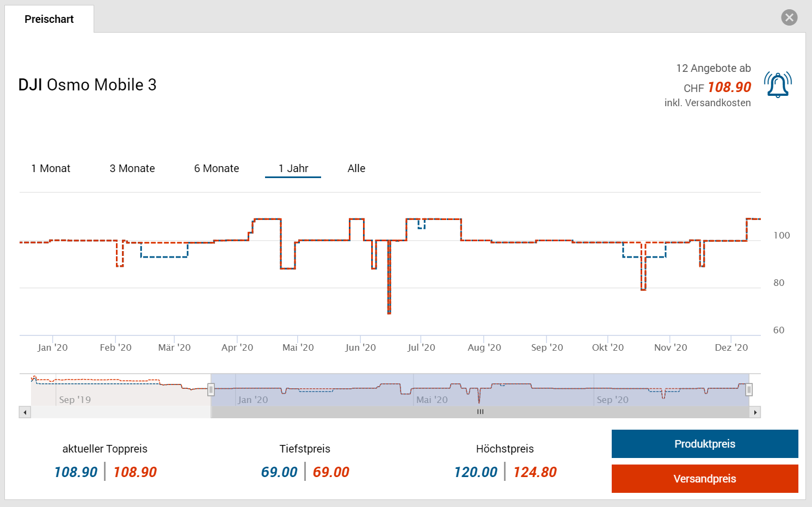Screen dimensions: 812x507
Task: Grab the right range selector handle
Action: tap(749, 390)
